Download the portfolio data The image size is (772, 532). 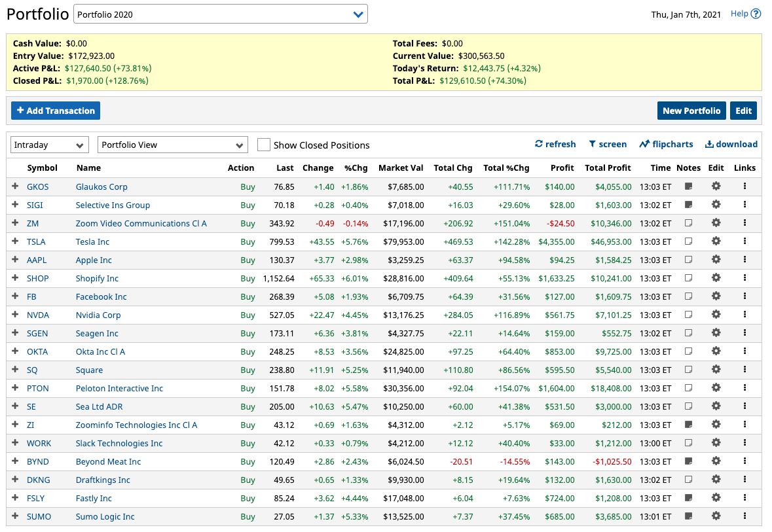731,144
